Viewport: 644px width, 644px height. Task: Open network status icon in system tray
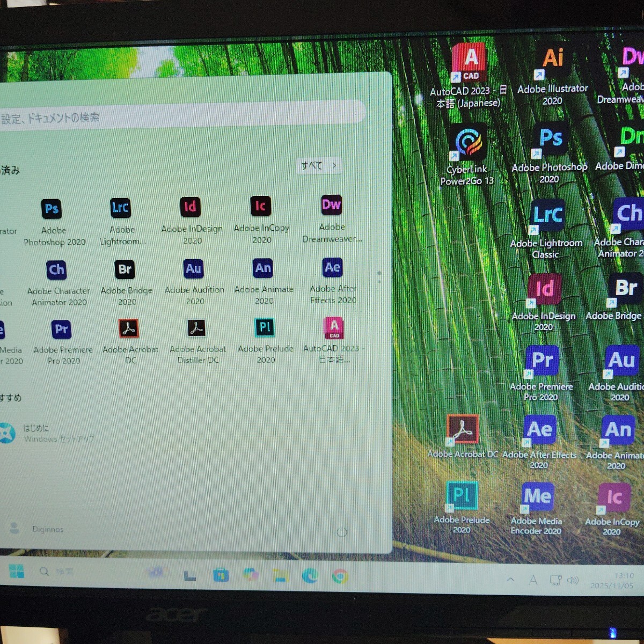pos(555,580)
